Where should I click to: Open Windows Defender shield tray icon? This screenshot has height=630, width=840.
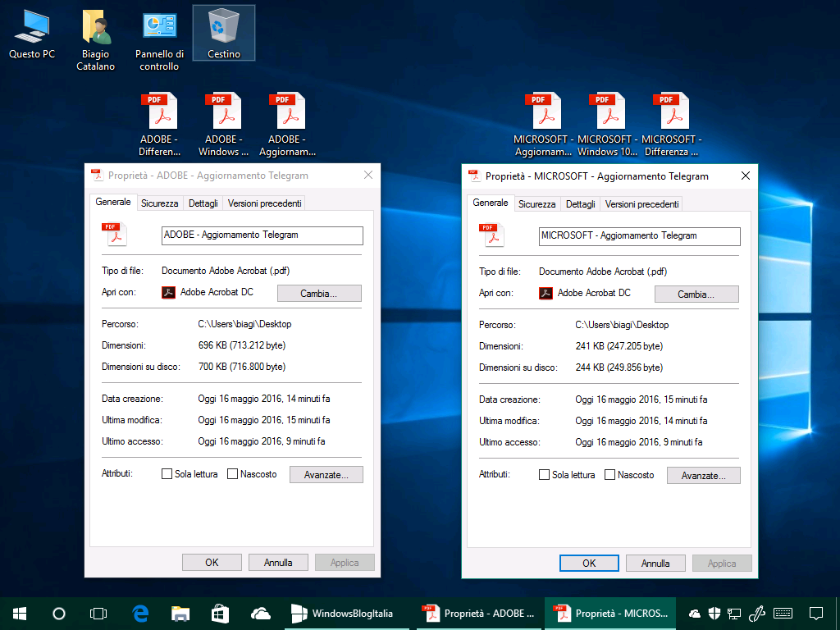(x=714, y=614)
